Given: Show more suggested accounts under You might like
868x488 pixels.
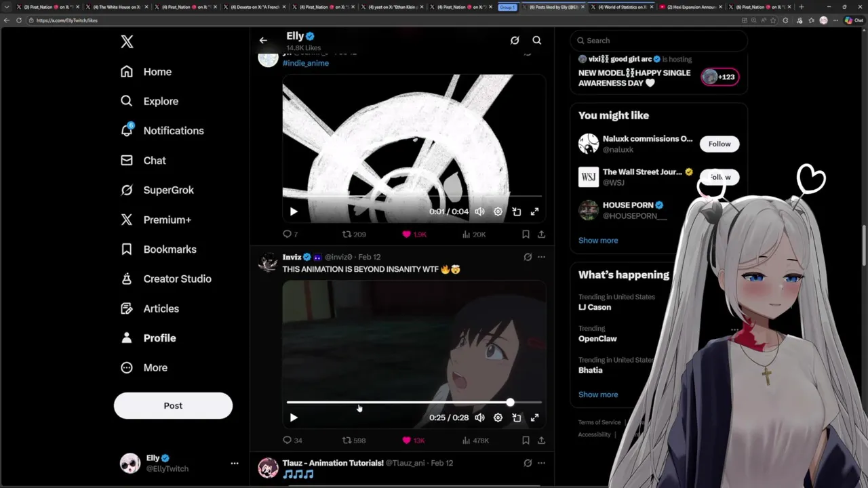Looking at the screenshot, I should coord(598,241).
